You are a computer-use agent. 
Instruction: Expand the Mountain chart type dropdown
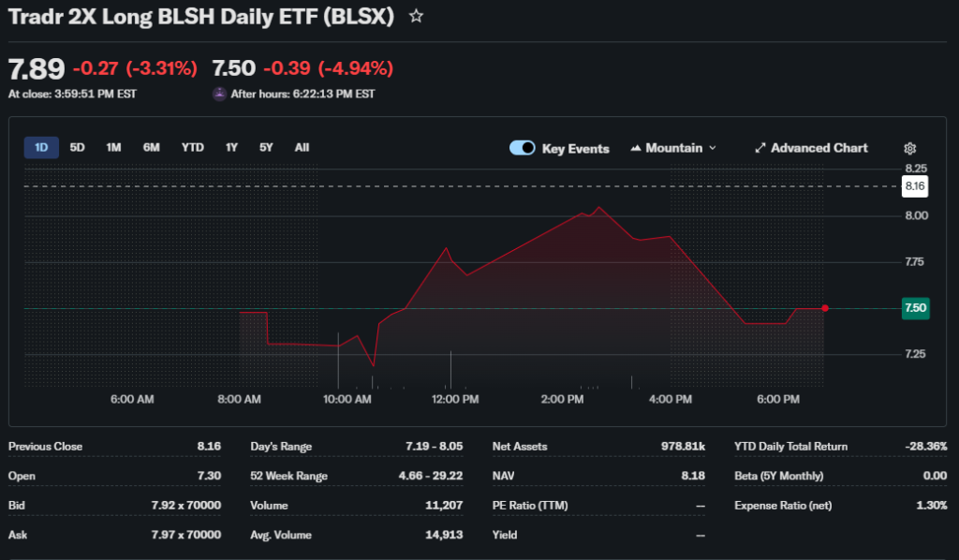pyautogui.click(x=713, y=148)
